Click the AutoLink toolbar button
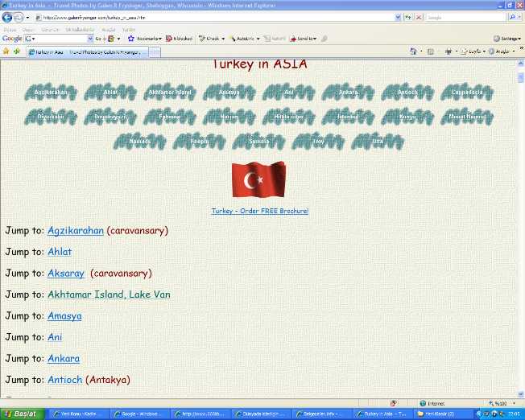This screenshot has height=420, width=525. [x=245, y=39]
